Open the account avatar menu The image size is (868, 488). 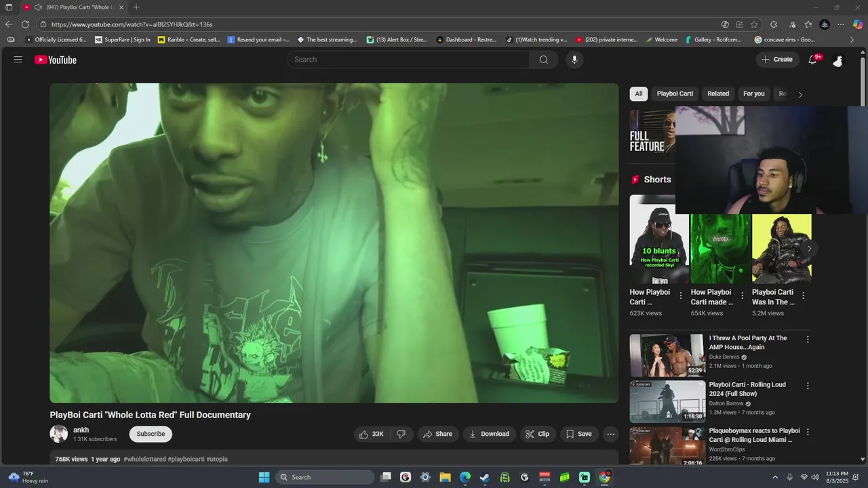coord(838,60)
